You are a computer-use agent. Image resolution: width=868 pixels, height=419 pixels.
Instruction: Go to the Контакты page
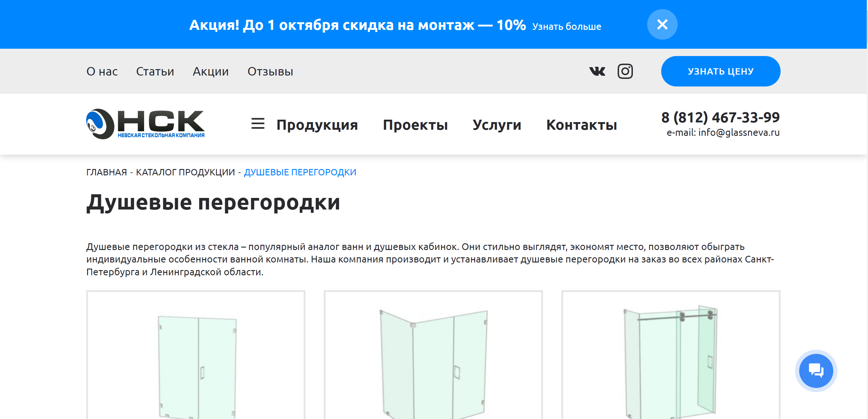point(582,125)
